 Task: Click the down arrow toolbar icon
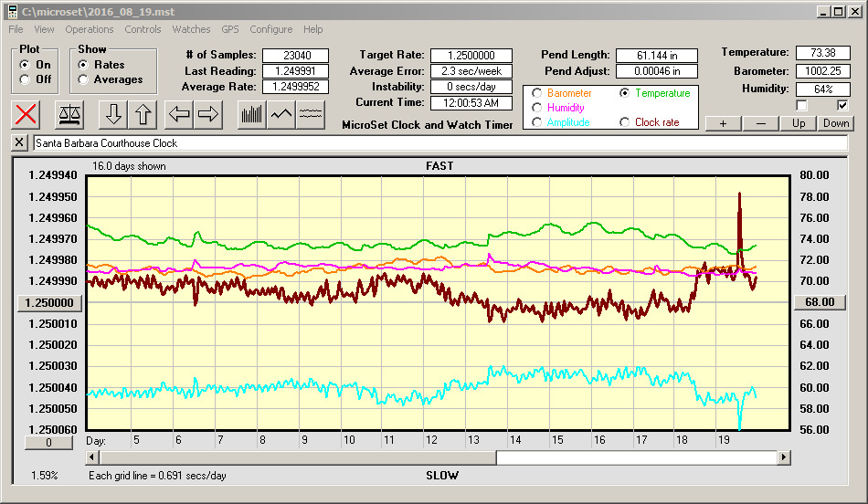113,114
